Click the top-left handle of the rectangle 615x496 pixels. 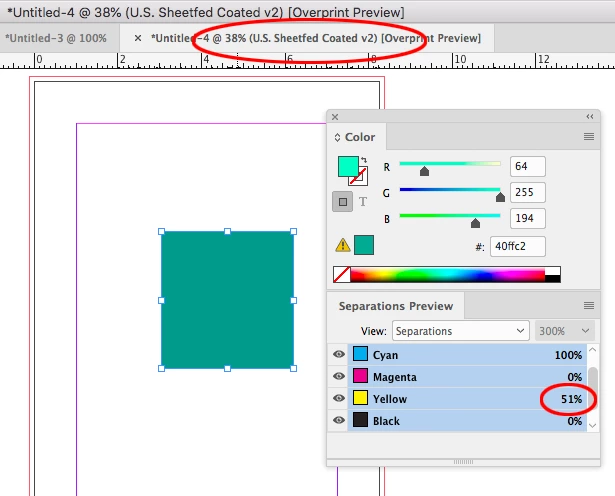[161, 231]
